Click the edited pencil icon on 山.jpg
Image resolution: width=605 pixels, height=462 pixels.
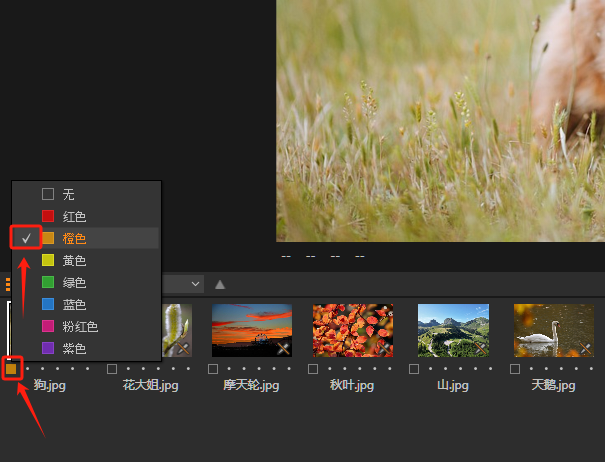[x=480, y=349]
